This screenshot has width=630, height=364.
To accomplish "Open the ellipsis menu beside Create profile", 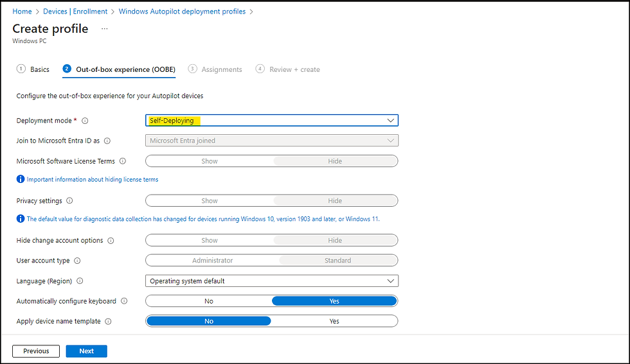I will (x=104, y=28).
